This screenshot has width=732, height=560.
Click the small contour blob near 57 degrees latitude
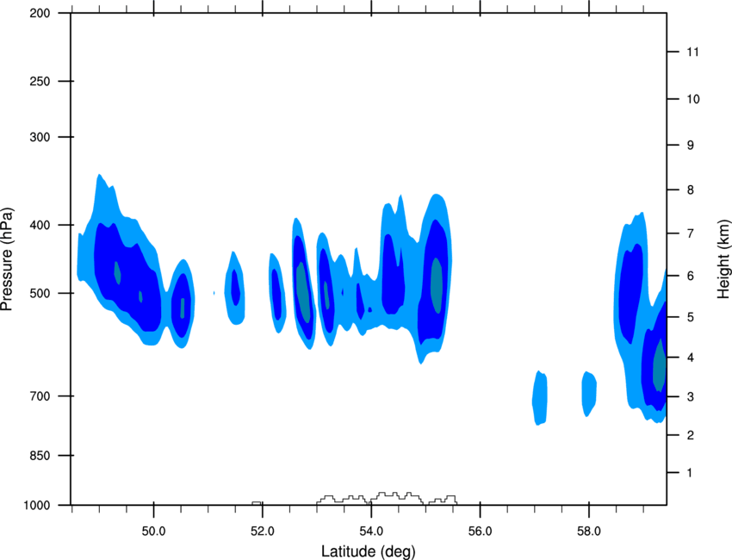pyautogui.click(x=540, y=398)
